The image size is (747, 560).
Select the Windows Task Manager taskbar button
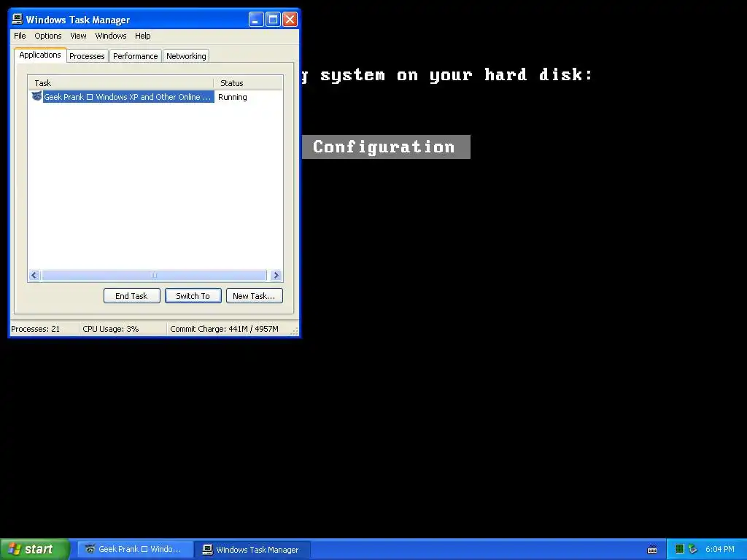pyautogui.click(x=252, y=550)
